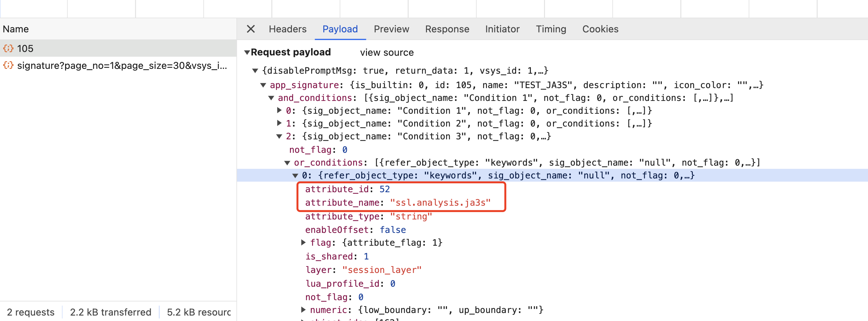Viewport: 868px width, 321px height.
Task: Click the view source link
Action: [387, 53]
